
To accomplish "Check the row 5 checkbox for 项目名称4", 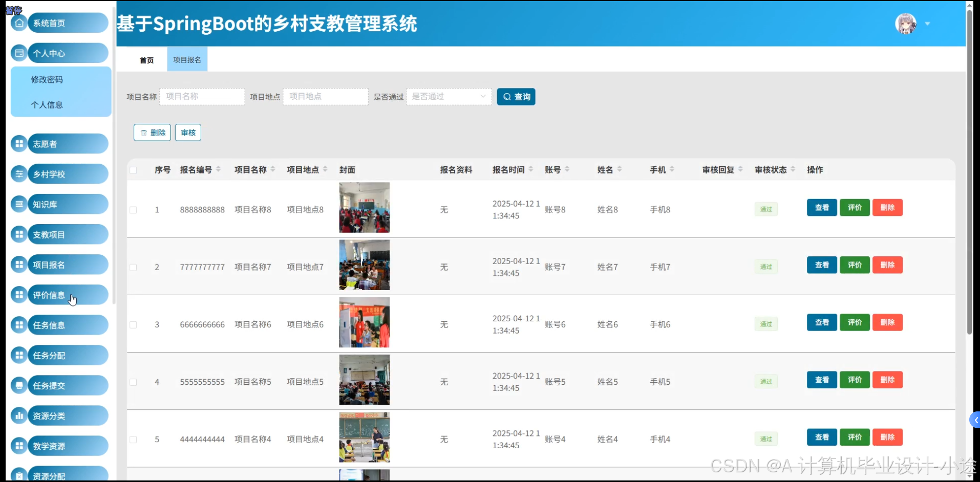I will [133, 439].
